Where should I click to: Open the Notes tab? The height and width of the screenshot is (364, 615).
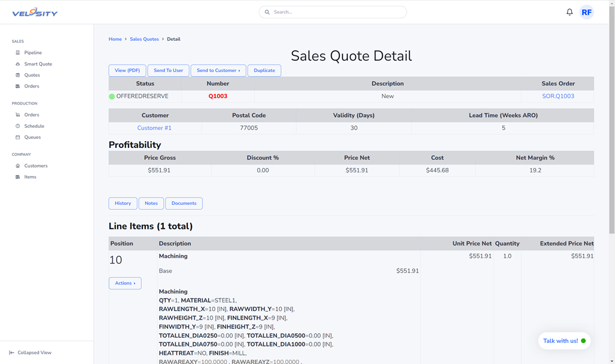click(151, 204)
